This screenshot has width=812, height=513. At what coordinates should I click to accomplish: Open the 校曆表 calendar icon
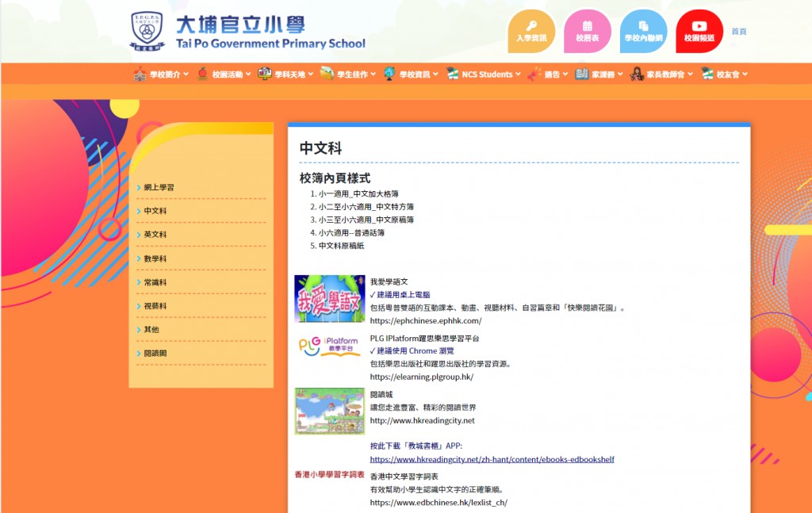point(587,31)
